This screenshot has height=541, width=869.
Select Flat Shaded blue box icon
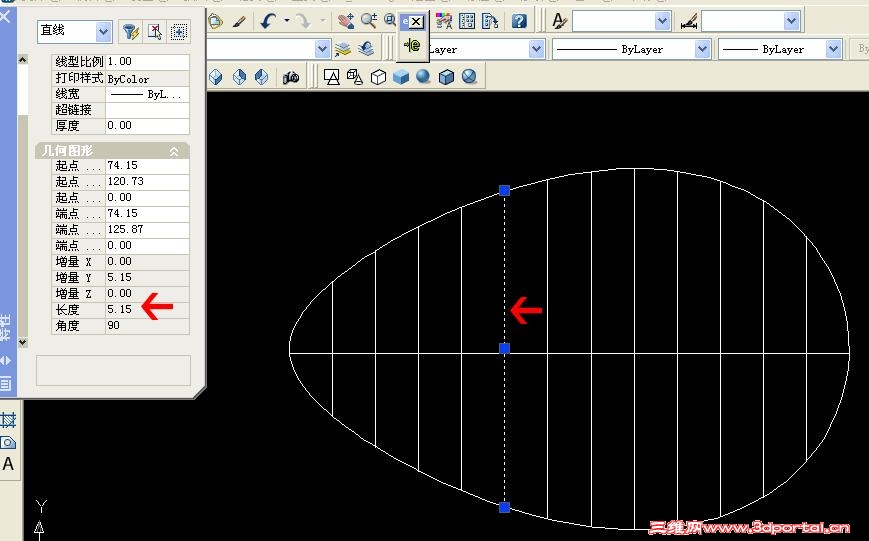click(x=401, y=76)
